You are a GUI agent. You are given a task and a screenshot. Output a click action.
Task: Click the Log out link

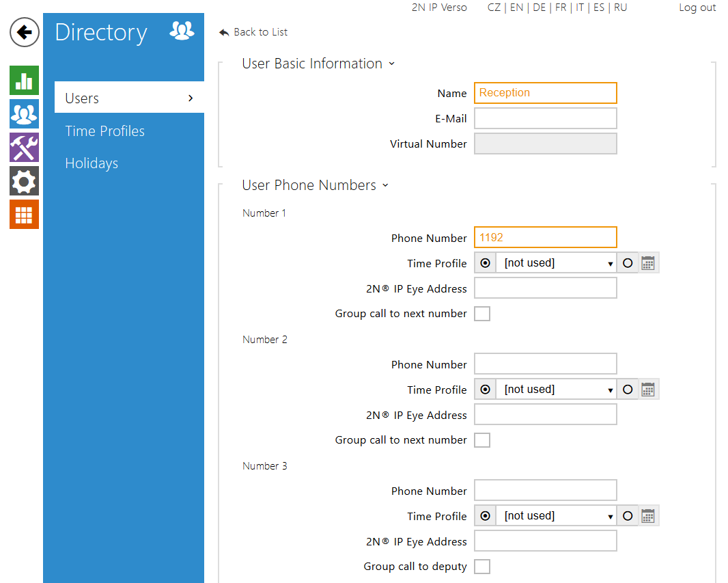pyautogui.click(x=697, y=8)
